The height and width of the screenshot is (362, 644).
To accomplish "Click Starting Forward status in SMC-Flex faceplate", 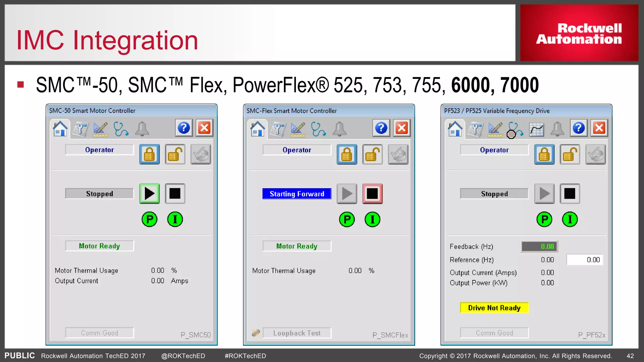I will (x=297, y=194).
